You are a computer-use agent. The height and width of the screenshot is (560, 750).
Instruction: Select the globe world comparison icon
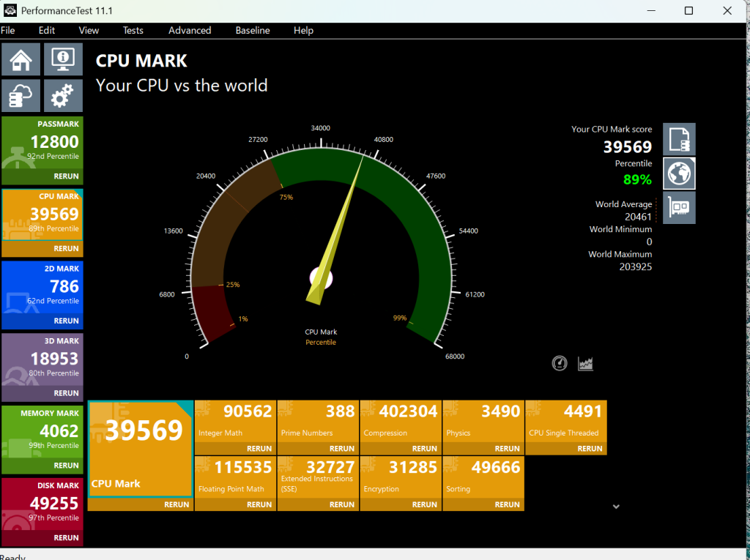[679, 173]
